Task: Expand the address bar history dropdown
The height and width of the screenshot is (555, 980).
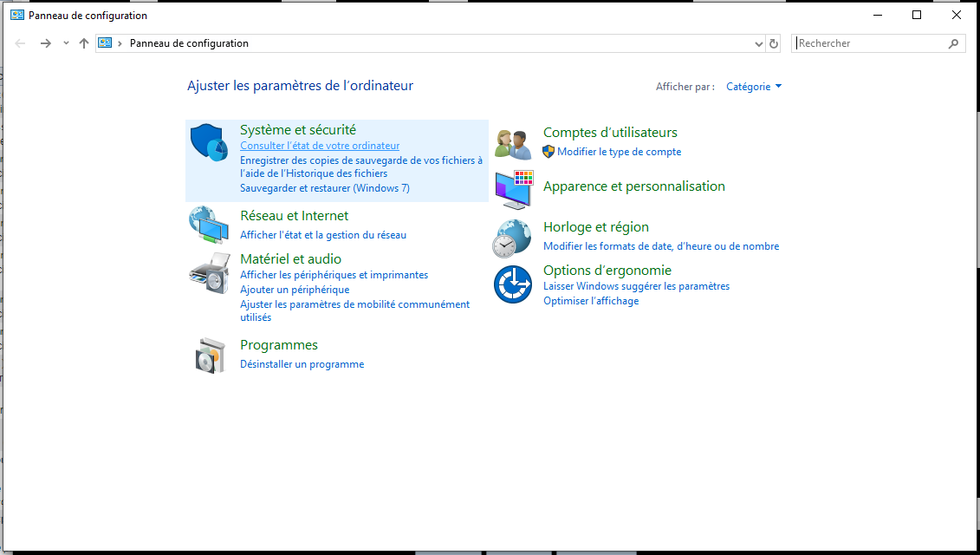Action: click(x=759, y=43)
